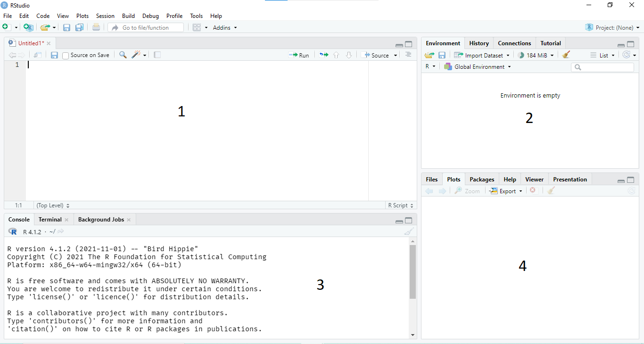The height and width of the screenshot is (344, 644).
Task: Click the Run button in the script editor
Action: click(299, 55)
